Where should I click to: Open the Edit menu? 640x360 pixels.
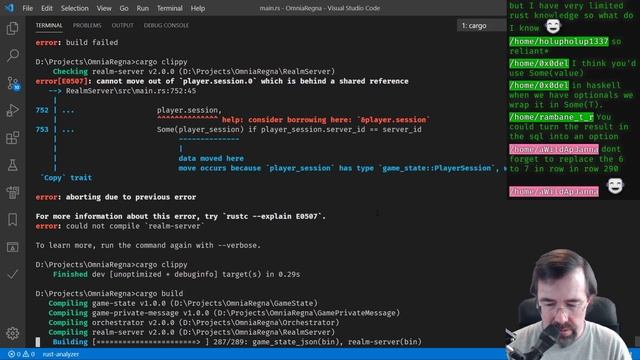(x=47, y=8)
